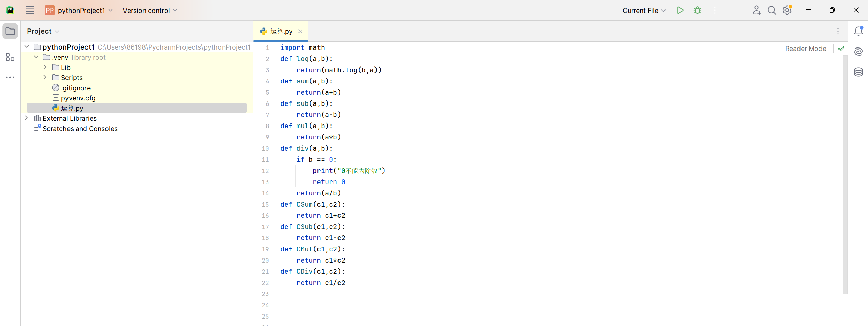Toggle Reader Mode in the editor
Image resolution: width=868 pixels, height=326 pixels.
(x=805, y=49)
